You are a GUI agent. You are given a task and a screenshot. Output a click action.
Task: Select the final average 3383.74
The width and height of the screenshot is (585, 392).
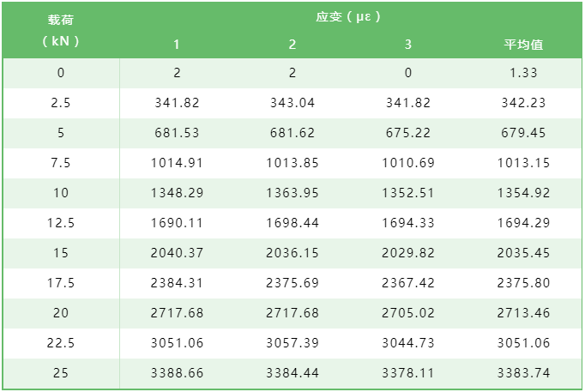(x=523, y=373)
